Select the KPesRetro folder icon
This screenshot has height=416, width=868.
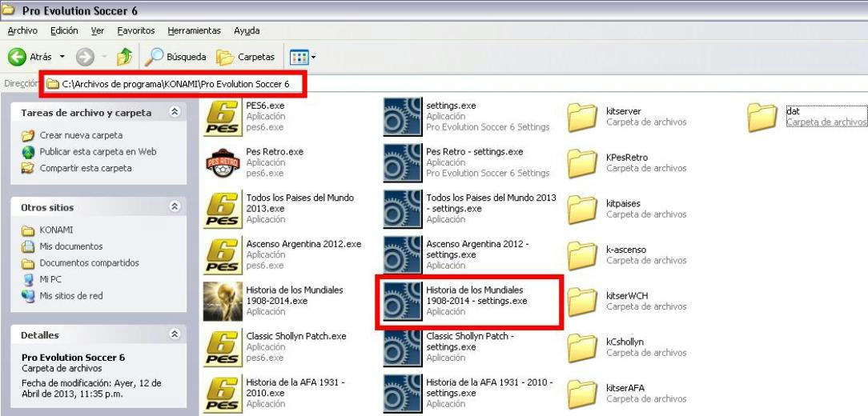[582, 163]
